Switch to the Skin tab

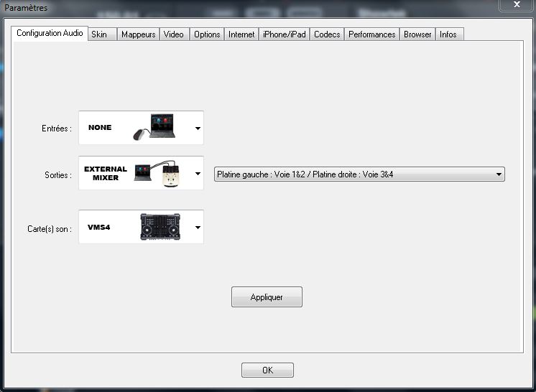tap(99, 34)
